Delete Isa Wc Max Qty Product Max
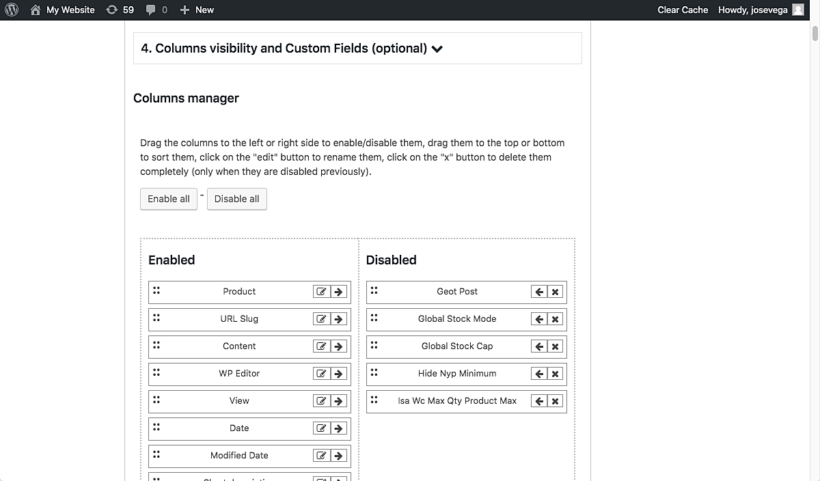Image resolution: width=820 pixels, height=481 pixels. (x=555, y=401)
